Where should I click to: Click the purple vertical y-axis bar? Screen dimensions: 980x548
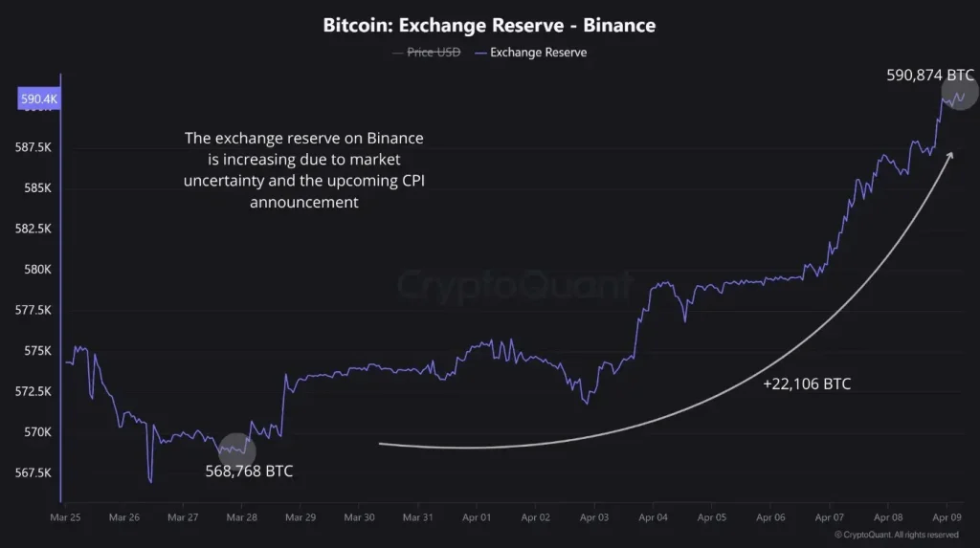[x=61, y=287]
